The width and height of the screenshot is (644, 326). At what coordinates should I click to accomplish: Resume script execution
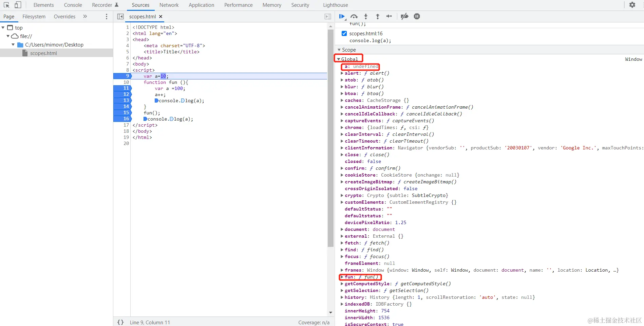(342, 16)
